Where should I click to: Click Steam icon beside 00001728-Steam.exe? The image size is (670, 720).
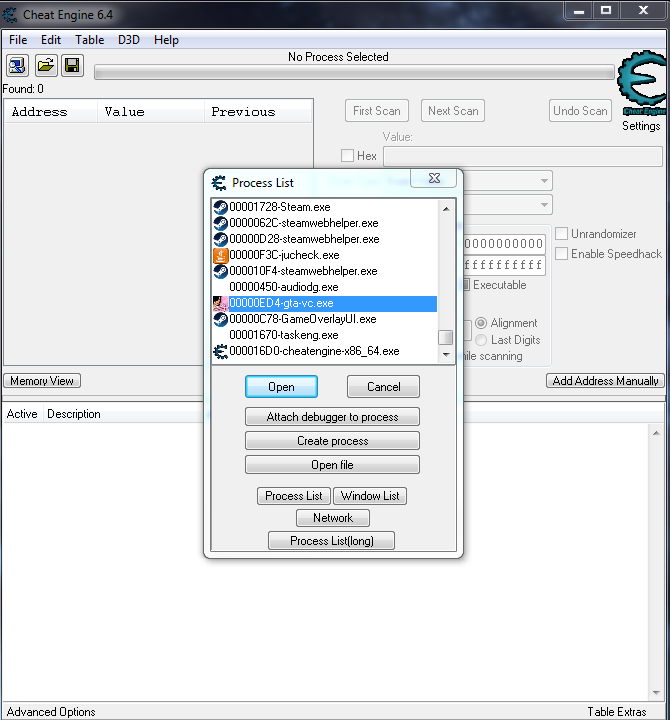click(220, 207)
